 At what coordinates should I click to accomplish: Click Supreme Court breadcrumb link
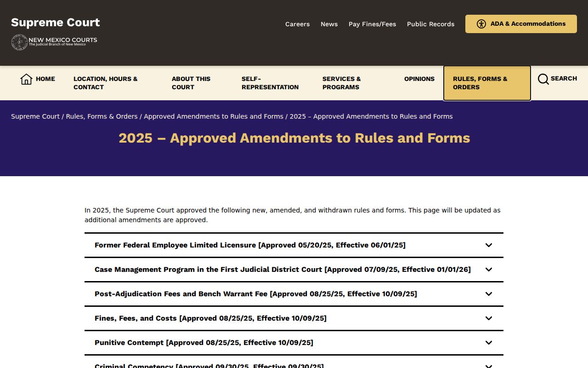(35, 116)
